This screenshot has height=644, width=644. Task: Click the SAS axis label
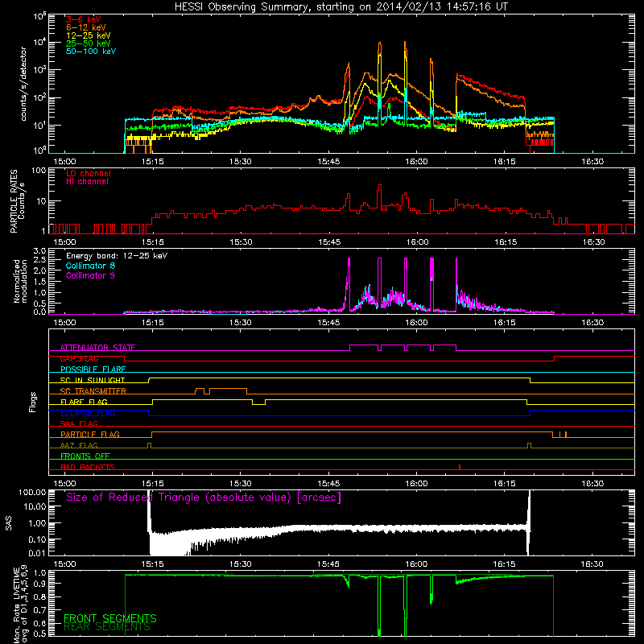click(9, 523)
